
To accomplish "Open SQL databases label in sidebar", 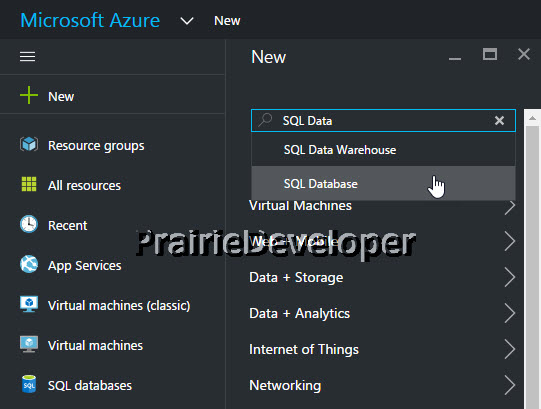I will click(90, 386).
